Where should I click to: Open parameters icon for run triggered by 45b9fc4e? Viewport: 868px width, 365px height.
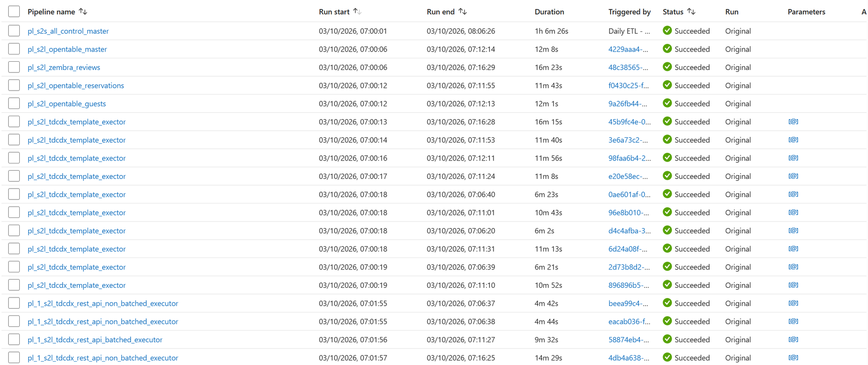point(793,122)
